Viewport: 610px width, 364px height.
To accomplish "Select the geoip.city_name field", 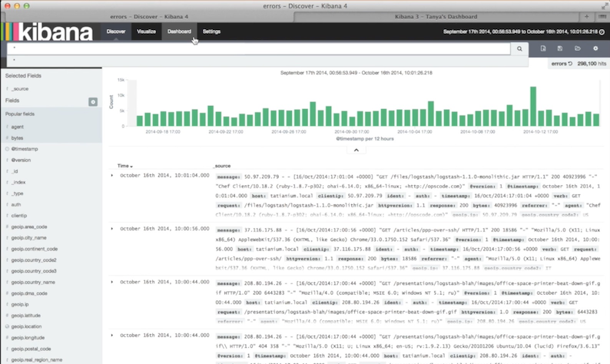I will click(28, 238).
